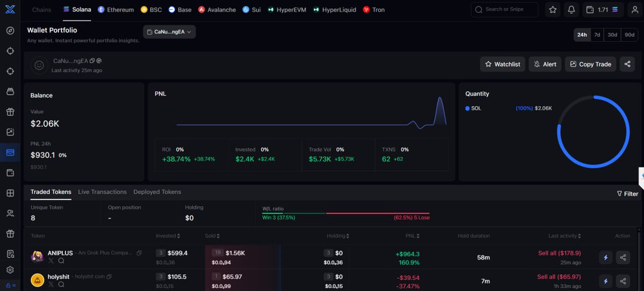Click the Search or Snipe field
Image resolution: width=644 pixels, height=291 pixels.
point(504,10)
